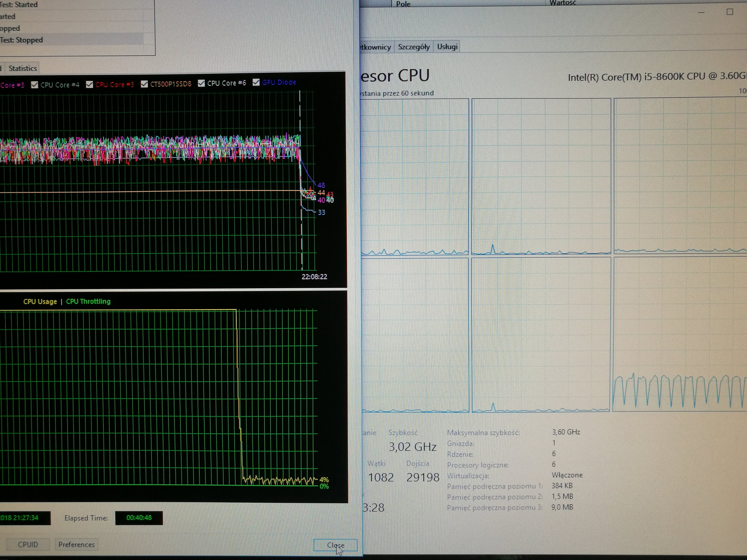Open the Preferences button
The height and width of the screenshot is (560, 747).
tap(76, 544)
